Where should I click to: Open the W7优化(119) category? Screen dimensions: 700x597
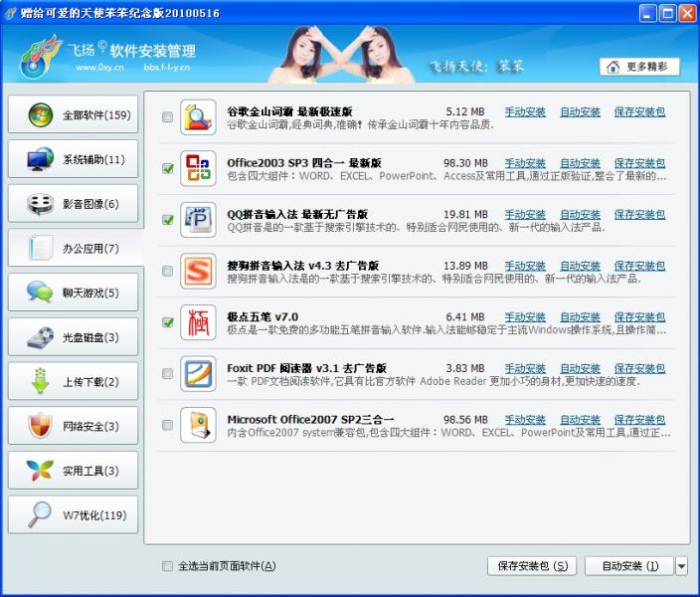pos(74,514)
